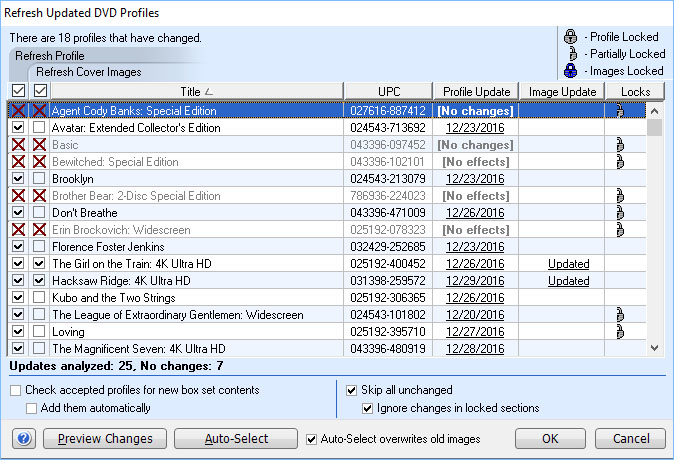Image resolution: width=674 pixels, height=460 pixels.
Task: Open the Updated image link for Hacksaw Ridge
Action: pos(568,281)
